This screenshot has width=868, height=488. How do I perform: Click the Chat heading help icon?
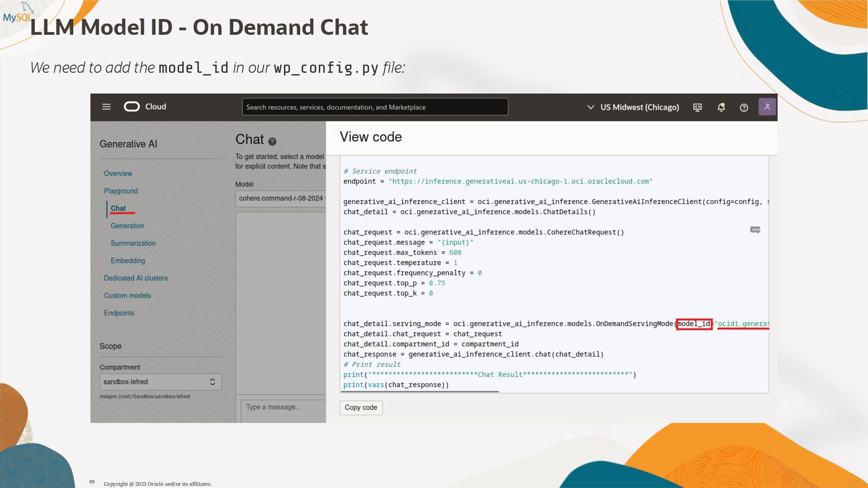tap(272, 142)
